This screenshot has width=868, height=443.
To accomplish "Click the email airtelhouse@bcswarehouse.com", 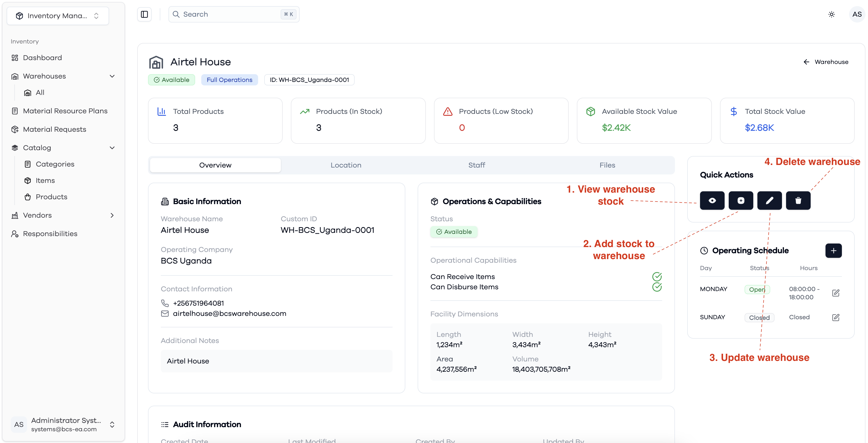I will pyautogui.click(x=229, y=314).
